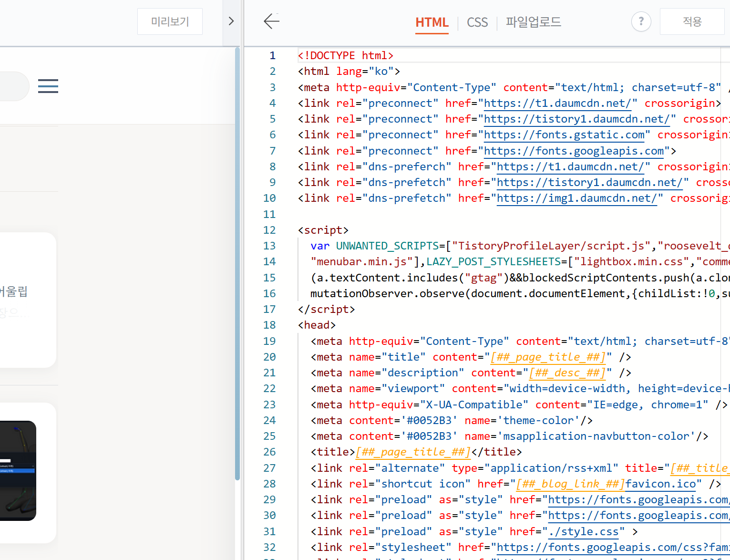Open the earphone thumbnail in preview

pyautogui.click(x=18, y=470)
